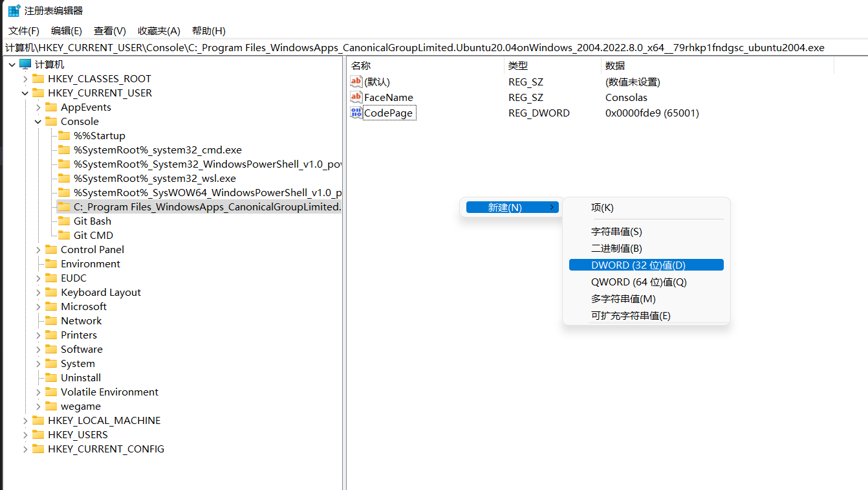Click the HKEY_CURRENT_USER folder icon
This screenshot has height=490, width=868.
point(38,93)
